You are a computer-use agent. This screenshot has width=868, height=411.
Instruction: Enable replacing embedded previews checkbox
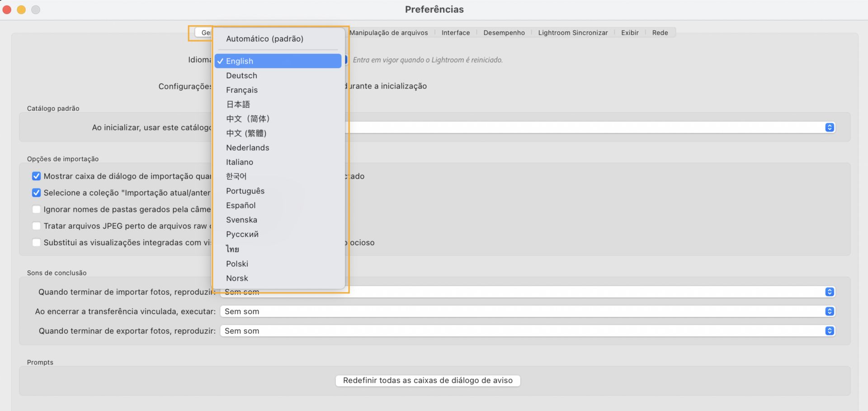click(x=36, y=242)
